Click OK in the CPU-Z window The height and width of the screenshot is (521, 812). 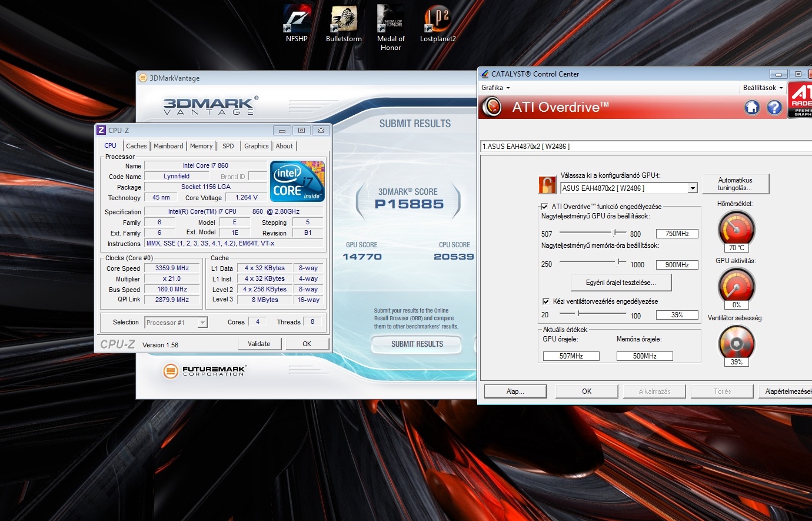[x=307, y=344]
